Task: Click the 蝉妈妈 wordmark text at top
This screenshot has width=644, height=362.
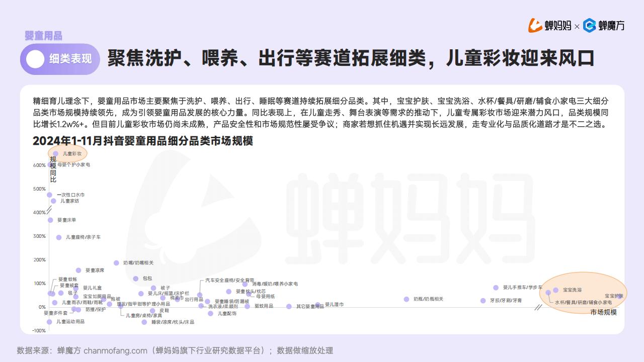Action: [558, 26]
